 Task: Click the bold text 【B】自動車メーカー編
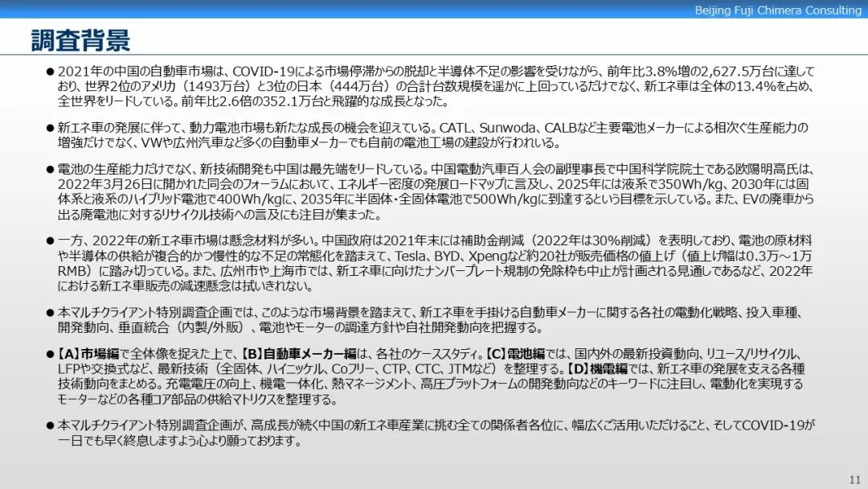click(299, 353)
